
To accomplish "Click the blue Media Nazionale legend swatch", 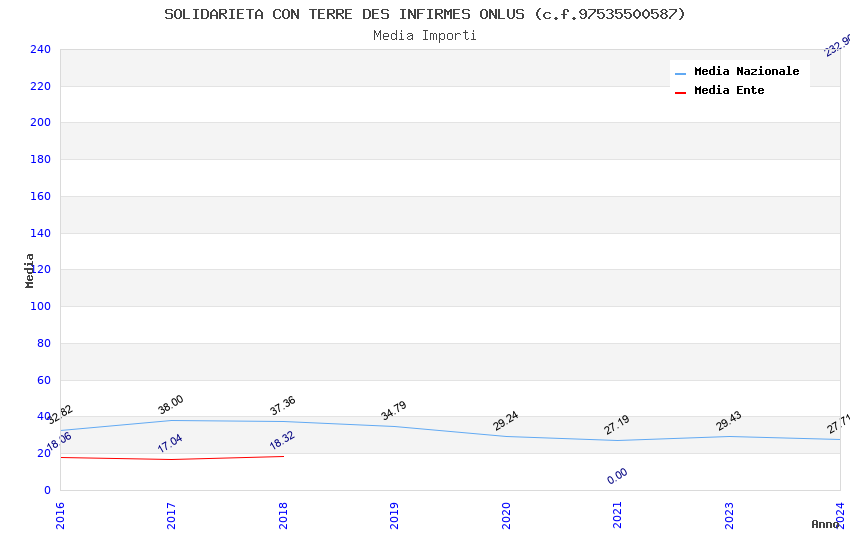I will pos(680,73).
